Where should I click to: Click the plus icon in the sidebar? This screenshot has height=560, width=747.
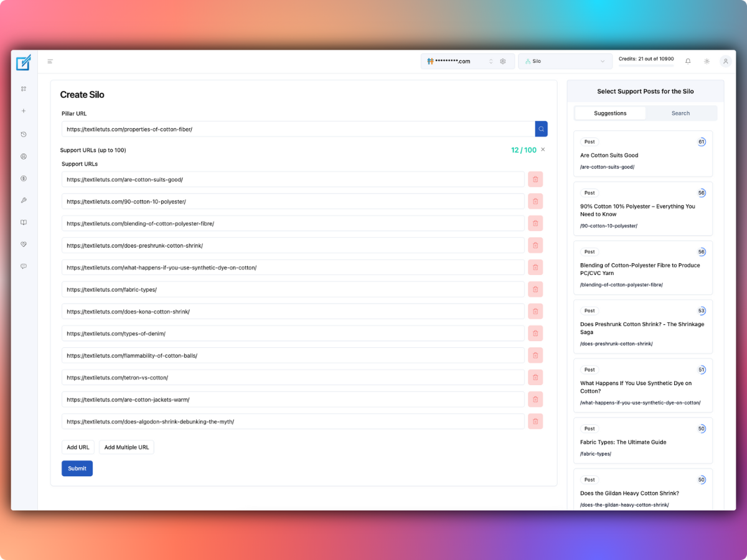click(x=24, y=111)
